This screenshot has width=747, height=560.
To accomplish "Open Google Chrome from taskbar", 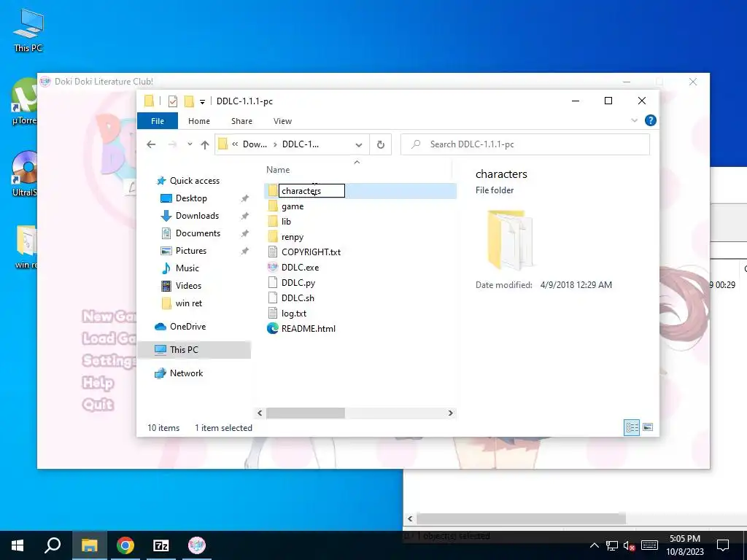I will coord(125,545).
